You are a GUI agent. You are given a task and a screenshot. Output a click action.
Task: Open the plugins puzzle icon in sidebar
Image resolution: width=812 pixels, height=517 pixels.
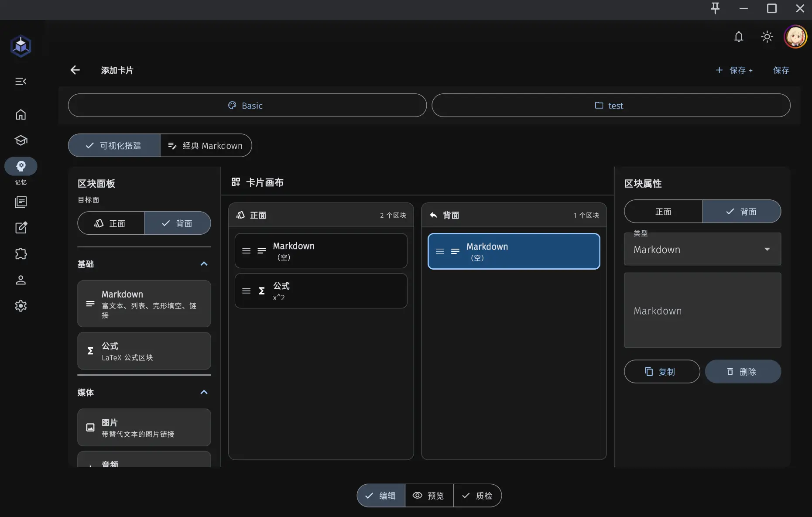coord(21,254)
